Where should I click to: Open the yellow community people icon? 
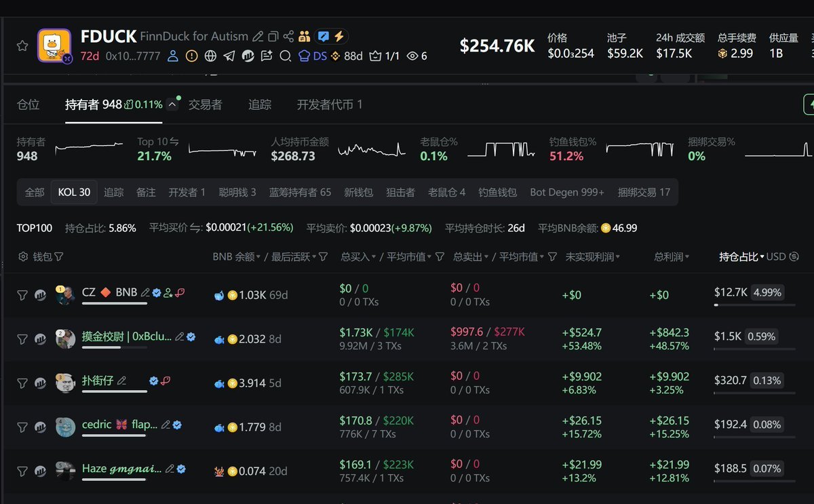point(305,37)
